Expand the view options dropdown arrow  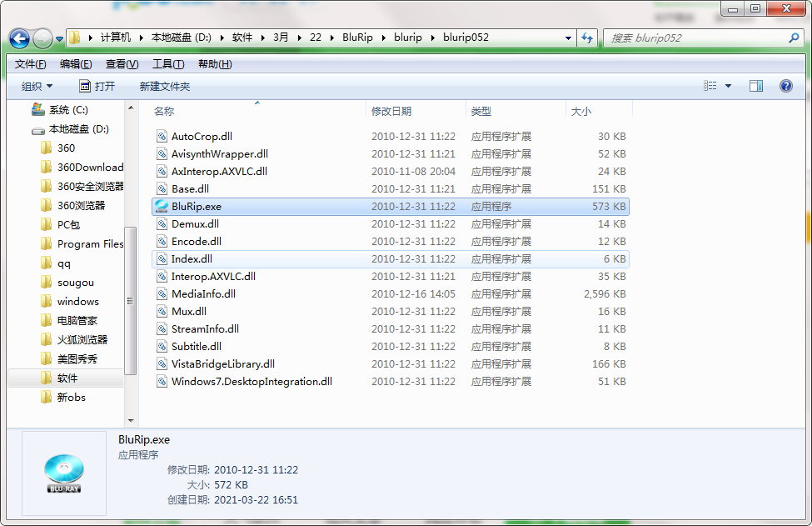click(728, 86)
